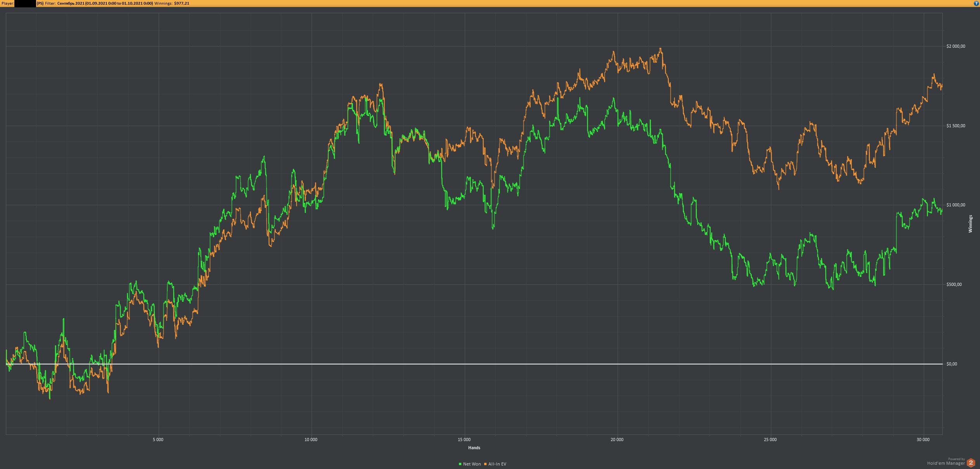Click the Сентябрь 2021 filter date range
The image size is (980, 469).
[x=105, y=3]
